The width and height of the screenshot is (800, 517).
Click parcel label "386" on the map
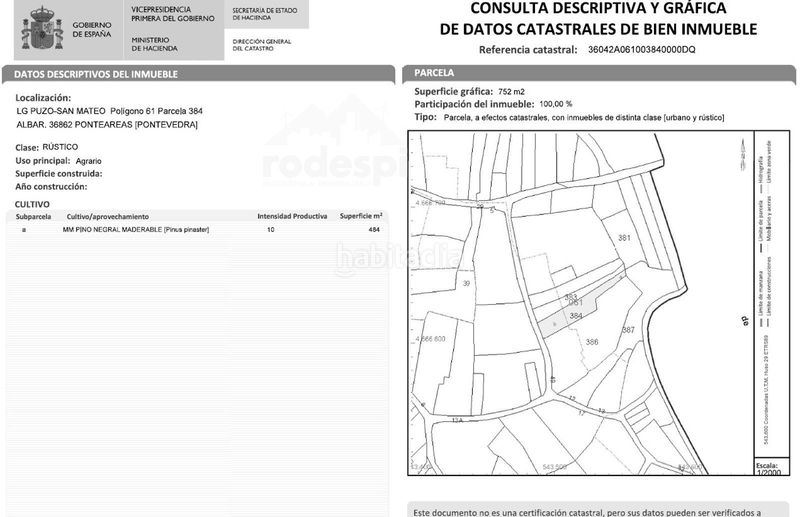(x=592, y=342)
